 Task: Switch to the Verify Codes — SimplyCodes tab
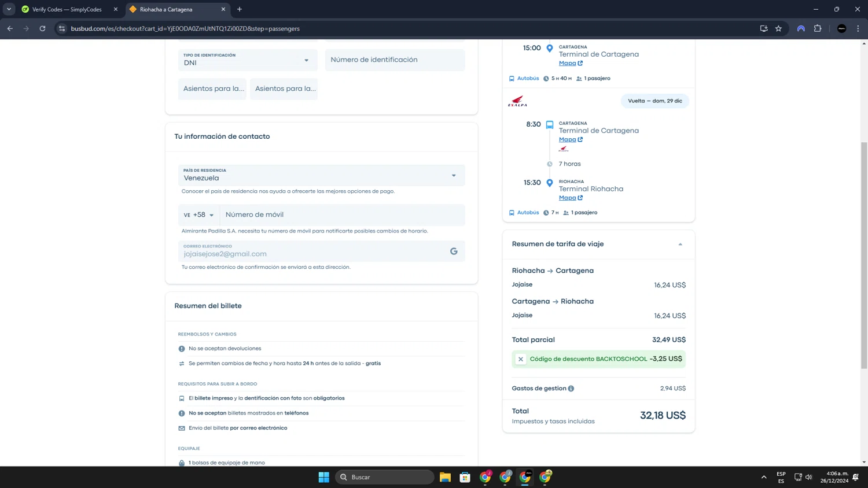pyautogui.click(x=67, y=9)
